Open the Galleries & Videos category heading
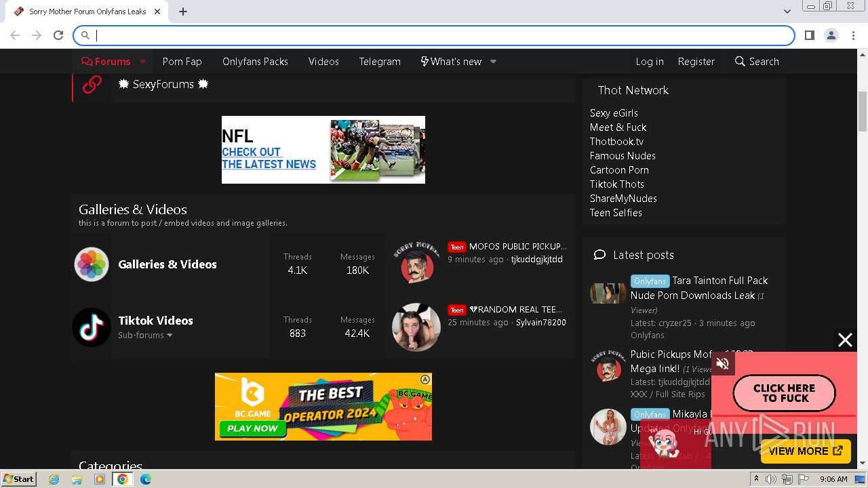The height and width of the screenshot is (488, 868). click(133, 209)
